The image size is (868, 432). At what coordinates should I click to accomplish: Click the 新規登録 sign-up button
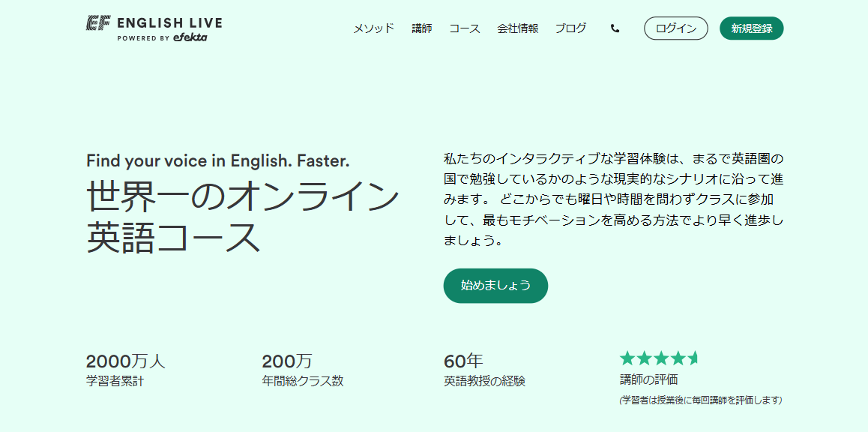coord(751,28)
